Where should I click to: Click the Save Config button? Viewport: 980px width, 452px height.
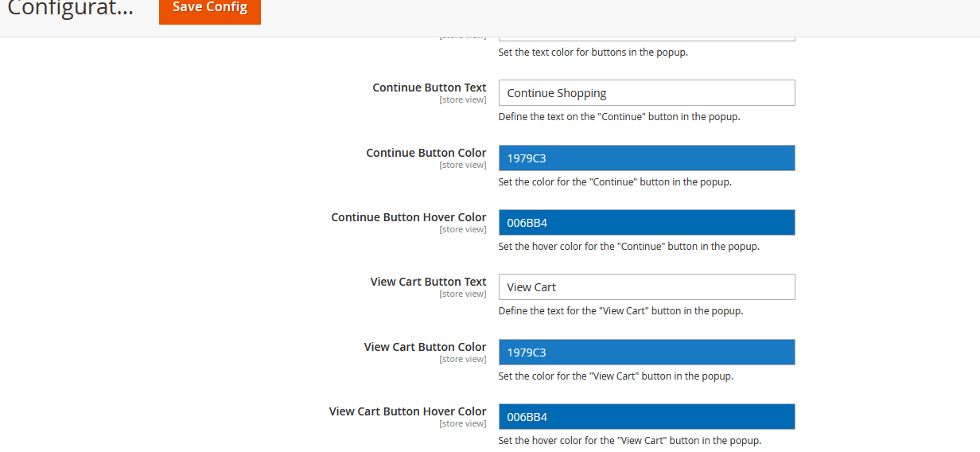pos(210,9)
